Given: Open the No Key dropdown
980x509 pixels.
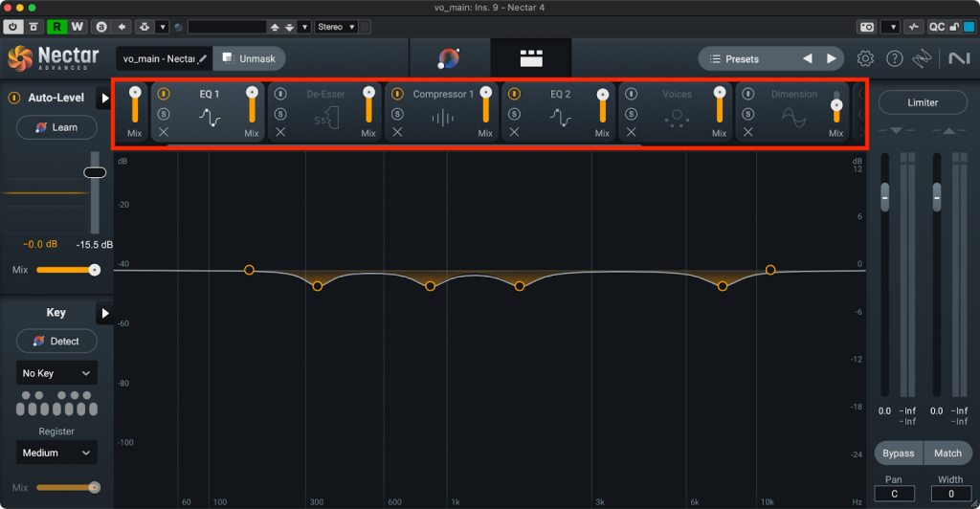Looking at the screenshot, I should [x=56, y=373].
